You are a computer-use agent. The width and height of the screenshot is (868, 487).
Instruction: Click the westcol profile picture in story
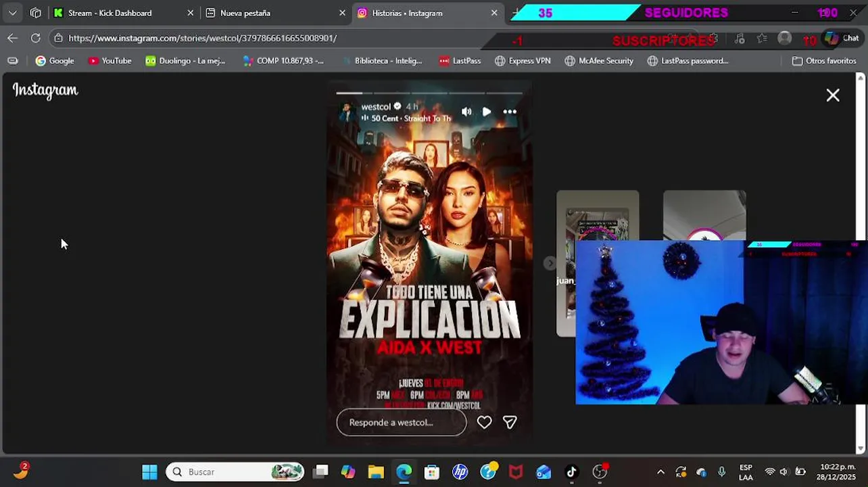coord(347,112)
